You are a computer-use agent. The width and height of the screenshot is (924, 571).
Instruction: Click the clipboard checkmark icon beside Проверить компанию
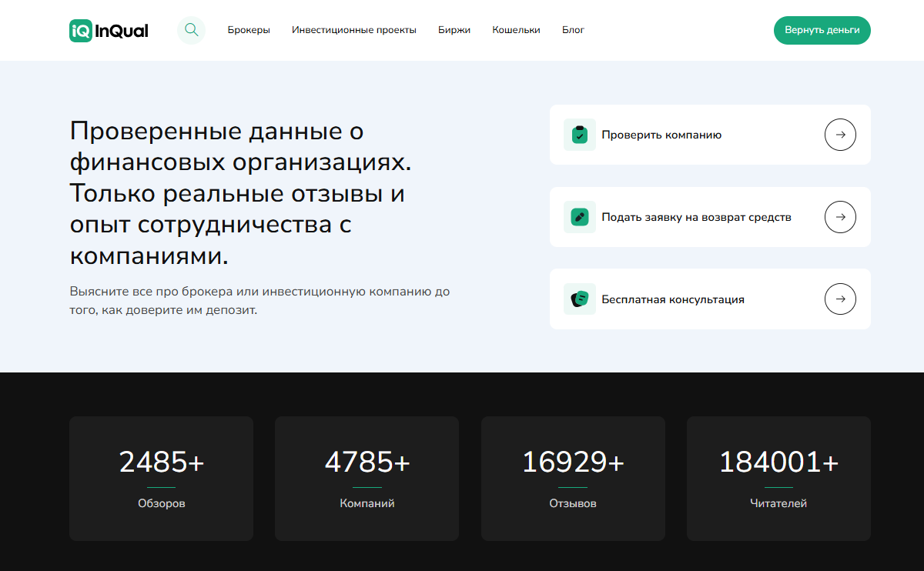[579, 134]
